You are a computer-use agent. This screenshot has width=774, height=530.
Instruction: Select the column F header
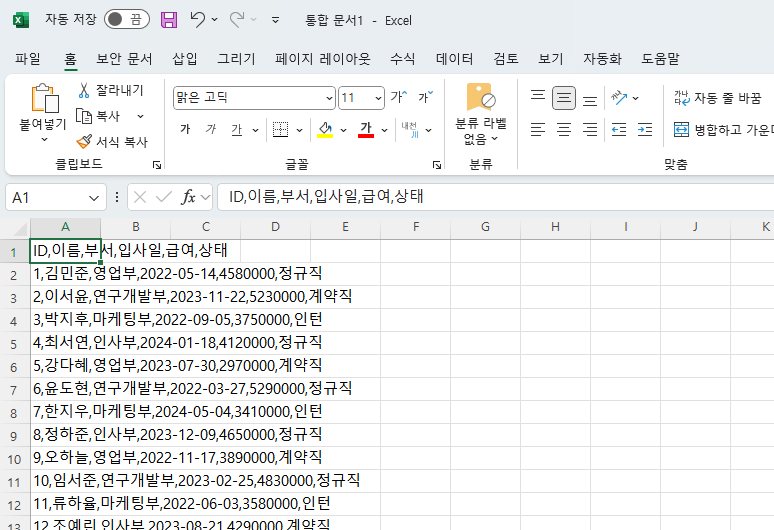point(416,227)
